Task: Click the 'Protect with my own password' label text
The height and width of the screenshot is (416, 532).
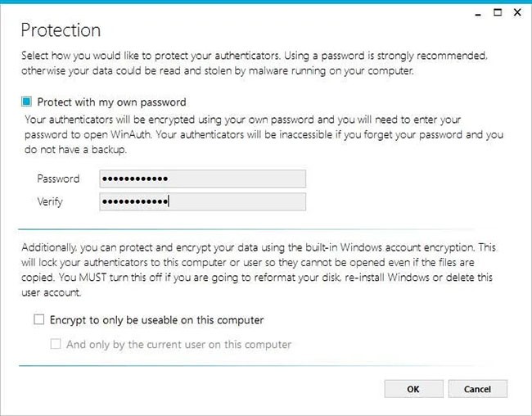Action: pyautogui.click(x=111, y=102)
